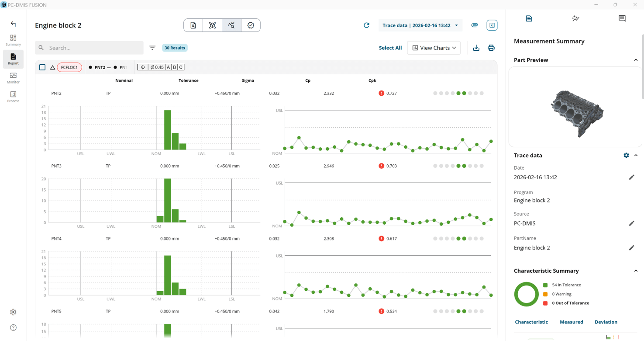
Task: Click the PNT5 row label
Action: pyautogui.click(x=56, y=311)
